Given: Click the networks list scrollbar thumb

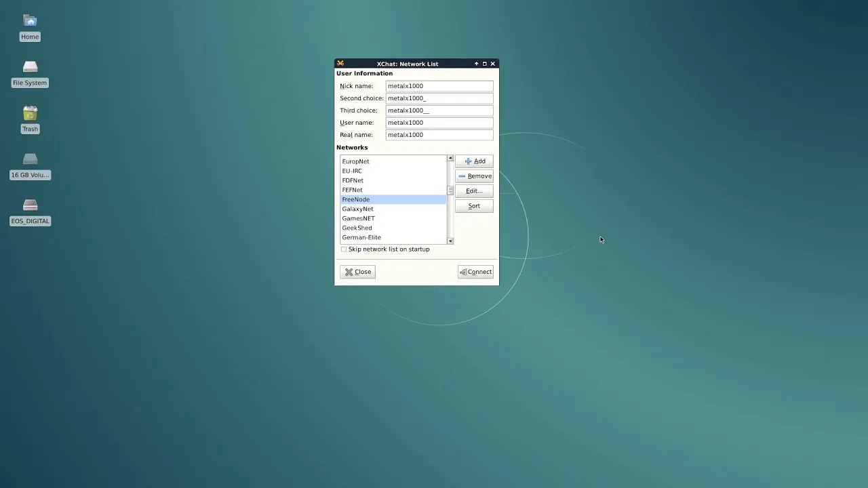Looking at the screenshot, I should (450, 190).
